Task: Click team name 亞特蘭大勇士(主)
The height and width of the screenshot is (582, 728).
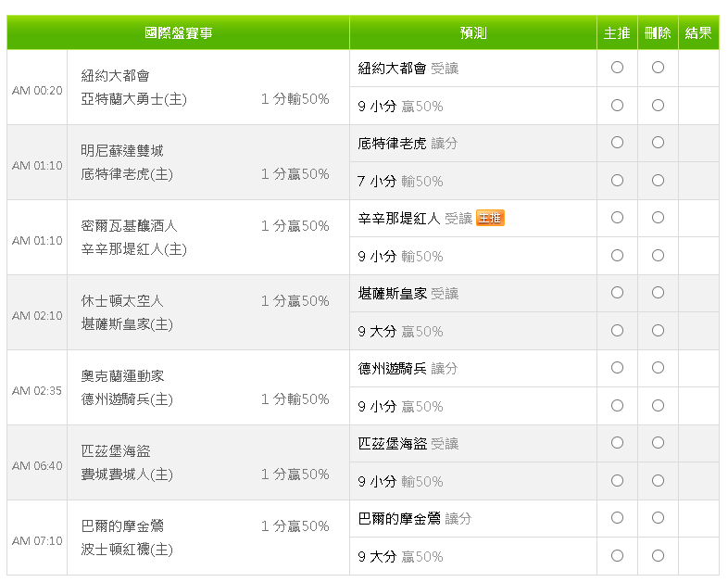Action: 133,99
